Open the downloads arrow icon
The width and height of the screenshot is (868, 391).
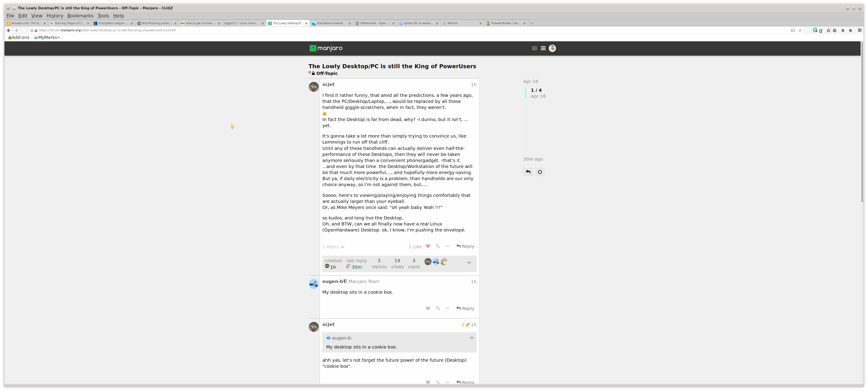[x=843, y=30]
